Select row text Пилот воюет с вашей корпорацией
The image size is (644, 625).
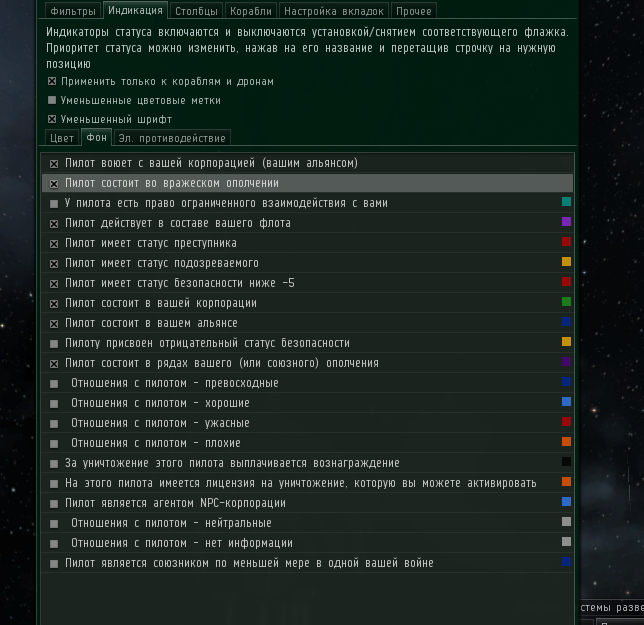[x=212, y=163]
